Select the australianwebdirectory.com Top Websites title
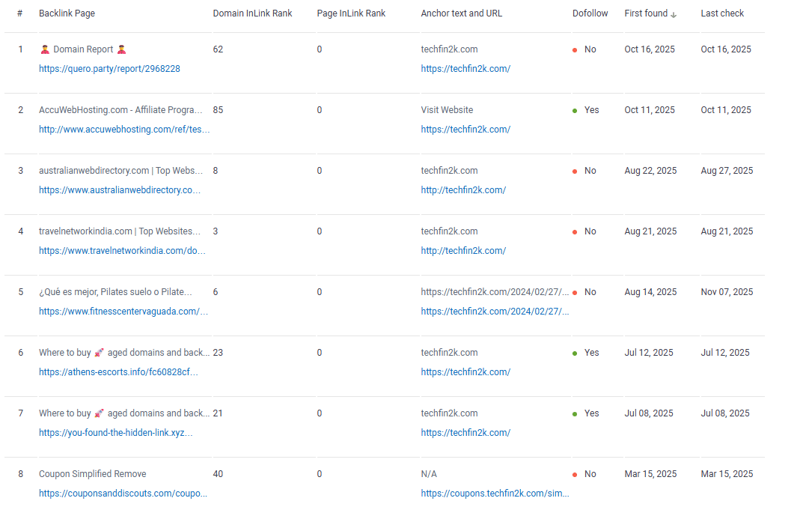The image size is (812, 522). tap(120, 171)
